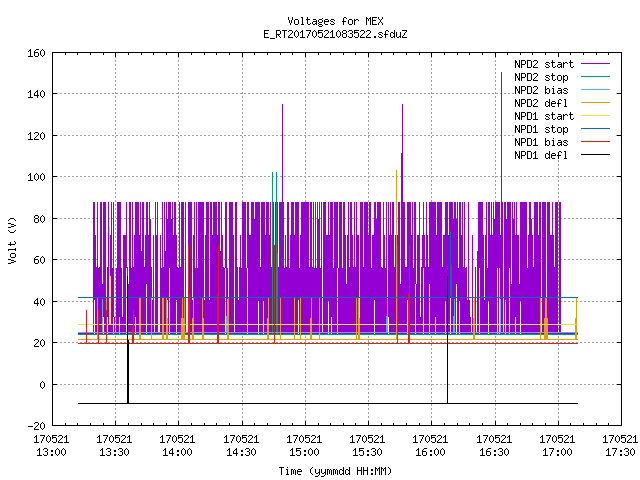Click the 15:00 time axis tick label

coord(304,452)
